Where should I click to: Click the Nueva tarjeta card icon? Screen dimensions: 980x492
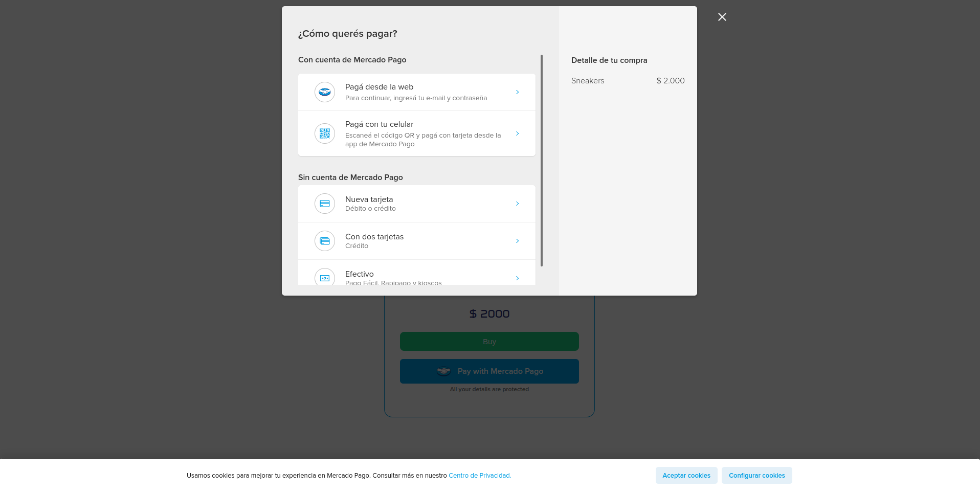coord(325,204)
